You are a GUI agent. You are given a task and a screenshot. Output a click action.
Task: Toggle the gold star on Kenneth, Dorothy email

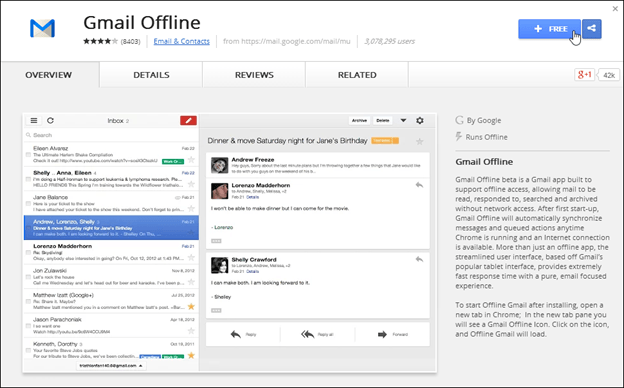191,355
